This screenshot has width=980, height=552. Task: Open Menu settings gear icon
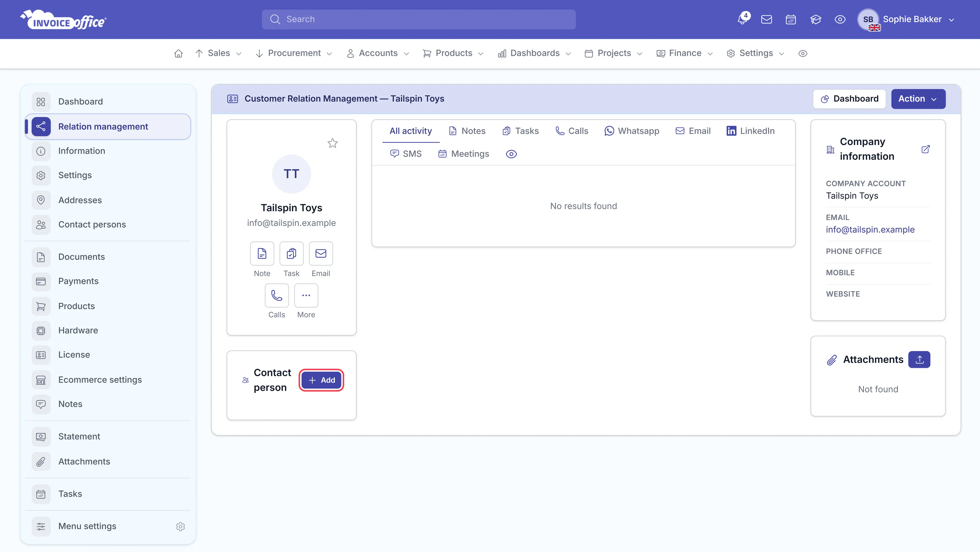coord(180,526)
